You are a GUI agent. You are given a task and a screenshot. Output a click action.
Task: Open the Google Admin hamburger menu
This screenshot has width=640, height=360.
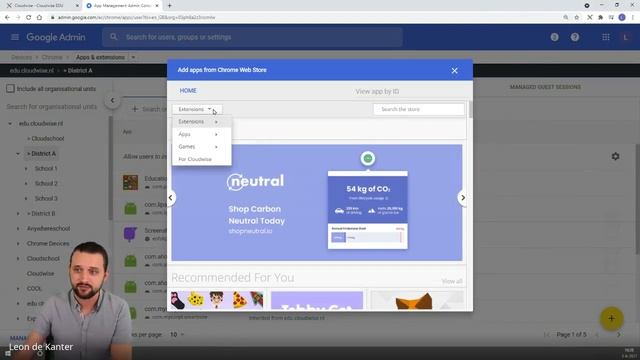pos(15,37)
